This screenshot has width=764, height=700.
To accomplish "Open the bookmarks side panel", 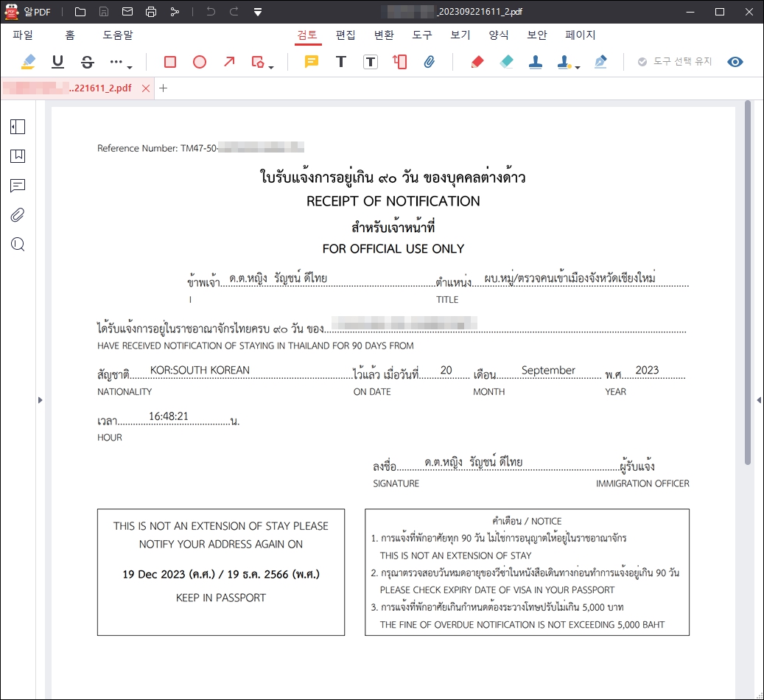I will tap(18, 156).
